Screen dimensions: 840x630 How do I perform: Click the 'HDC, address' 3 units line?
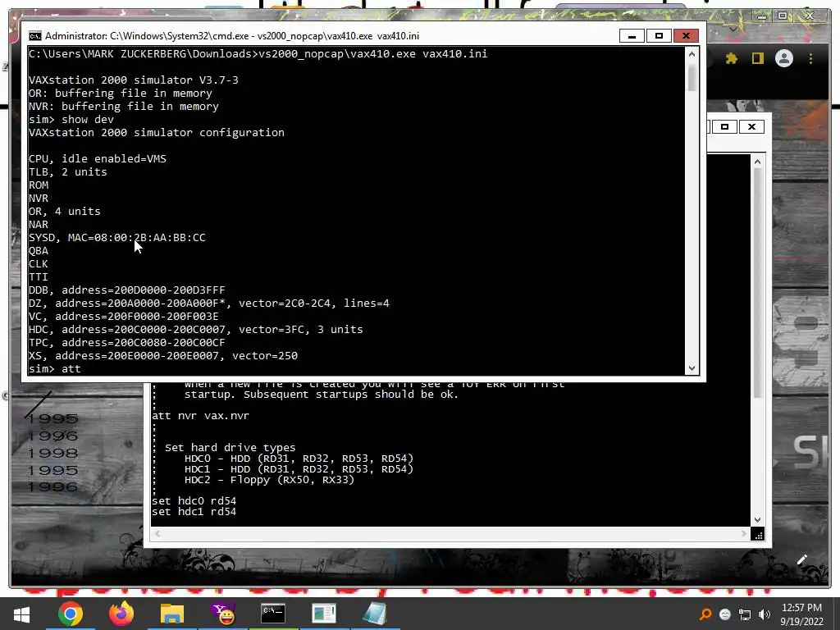pos(195,330)
